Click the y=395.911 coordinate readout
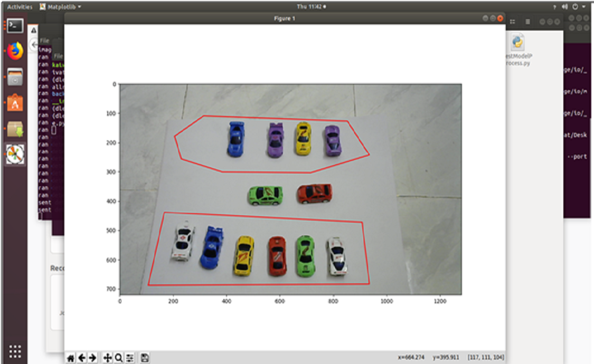The height and width of the screenshot is (364, 594). (x=446, y=357)
